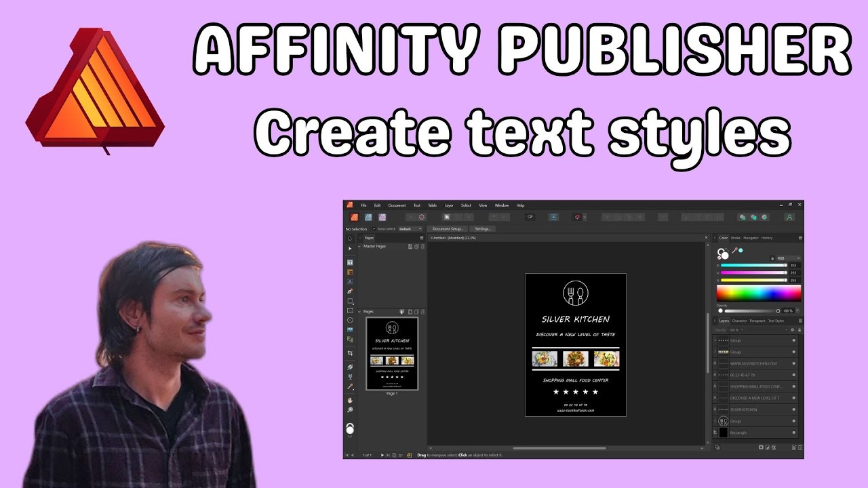
Task: Click the Settings button
Action: (482, 229)
